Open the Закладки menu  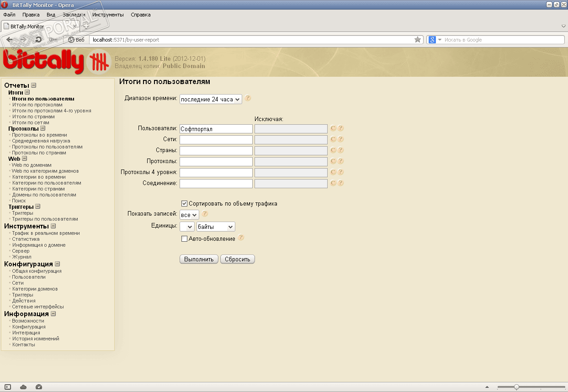tap(74, 15)
